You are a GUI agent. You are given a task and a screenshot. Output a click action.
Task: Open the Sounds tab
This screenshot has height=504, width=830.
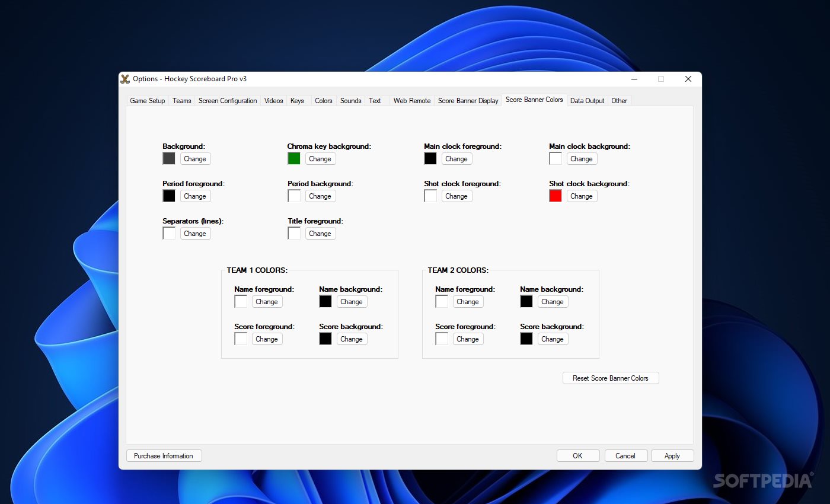(x=351, y=101)
